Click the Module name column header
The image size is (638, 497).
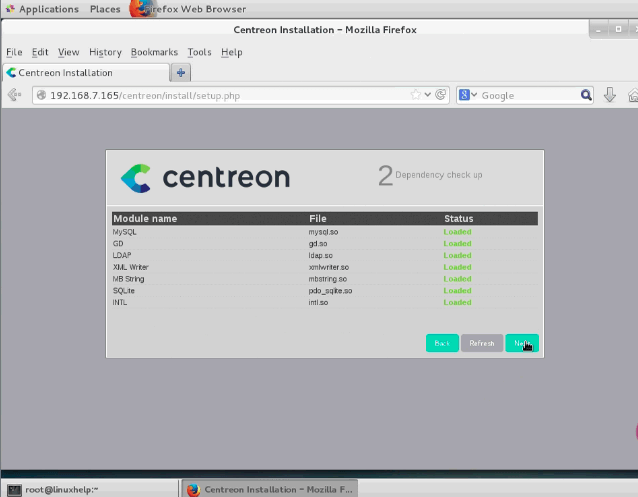point(145,219)
